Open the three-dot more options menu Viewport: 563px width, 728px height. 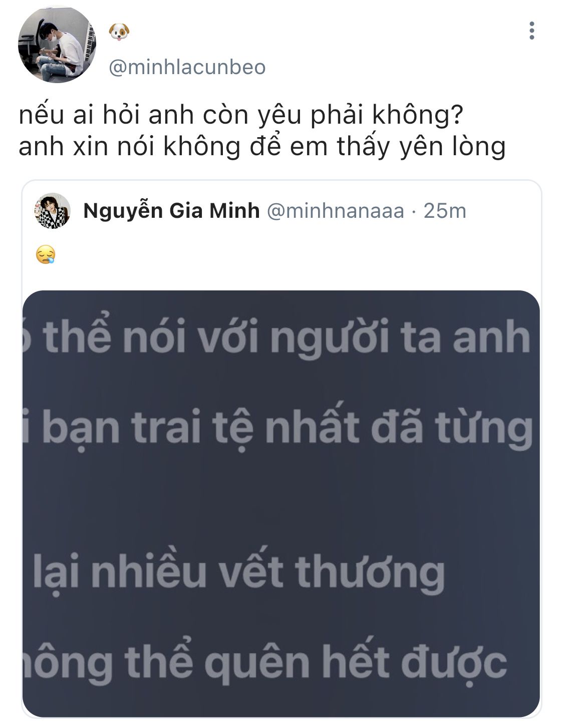tap(531, 31)
